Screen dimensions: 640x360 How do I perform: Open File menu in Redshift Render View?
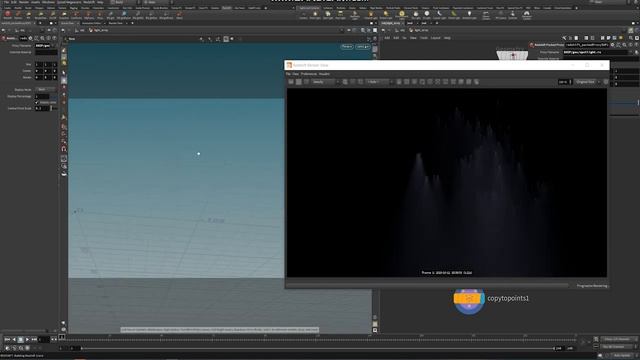288,74
